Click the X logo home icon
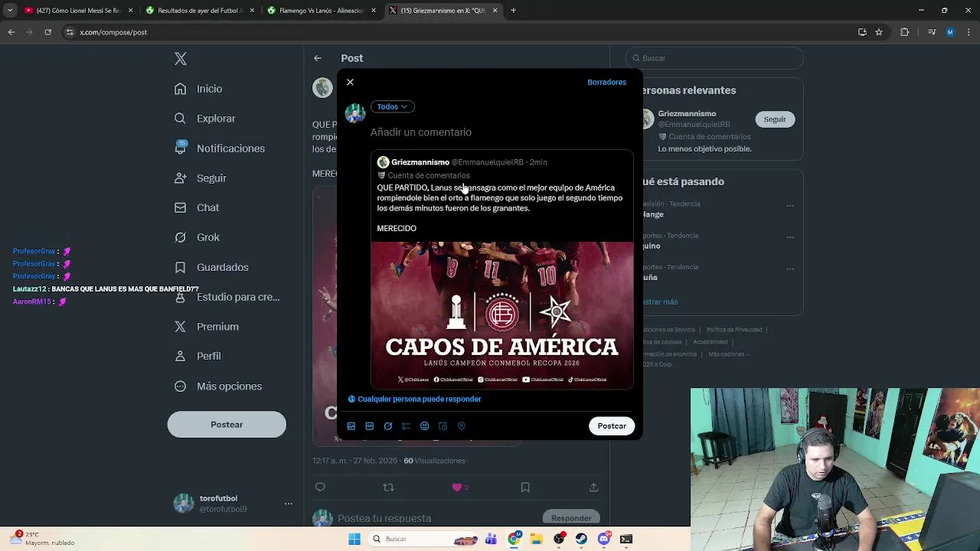The width and height of the screenshot is (980, 551). [181, 59]
